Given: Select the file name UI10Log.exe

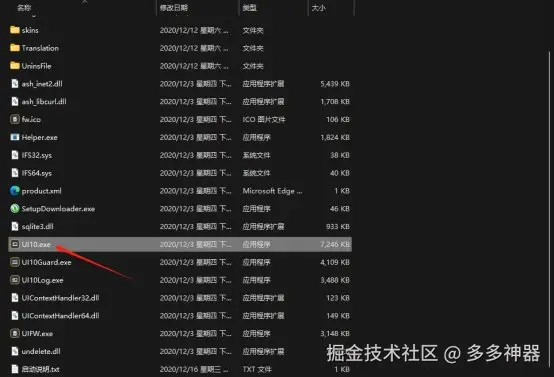Looking at the screenshot, I should pyautogui.click(x=42, y=280).
